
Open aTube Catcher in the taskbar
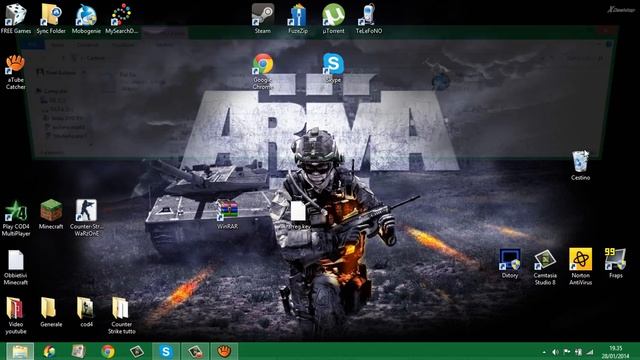[224, 351]
